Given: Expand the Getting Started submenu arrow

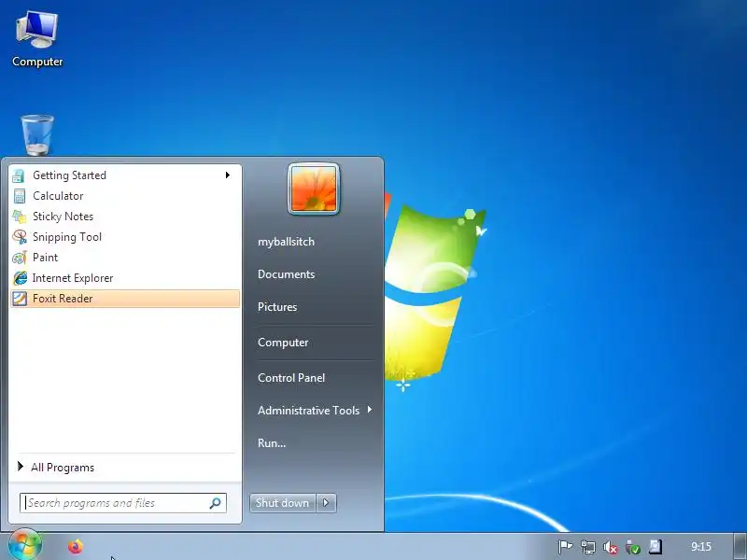Looking at the screenshot, I should 228,175.
